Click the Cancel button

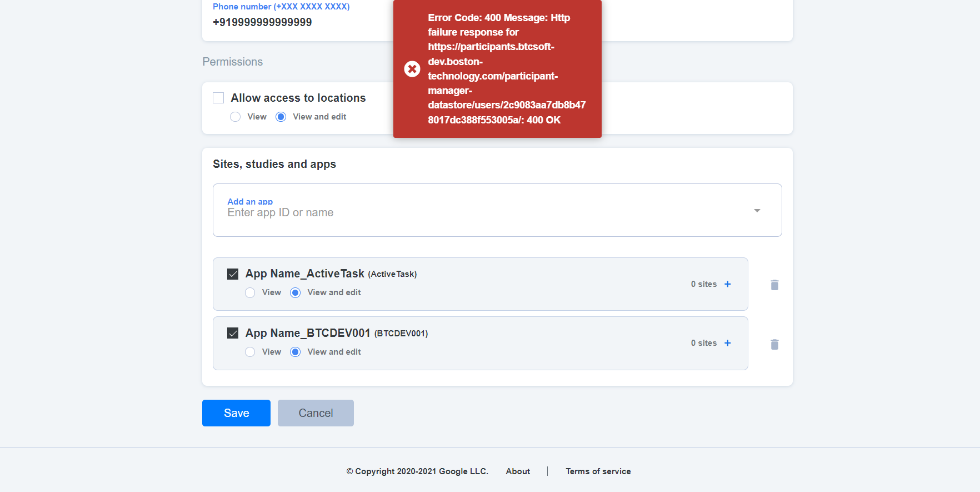[316, 413]
